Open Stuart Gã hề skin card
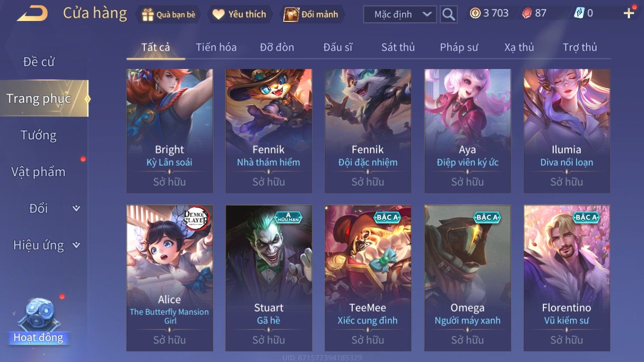 pyautogui.click(x=269, y=278)
